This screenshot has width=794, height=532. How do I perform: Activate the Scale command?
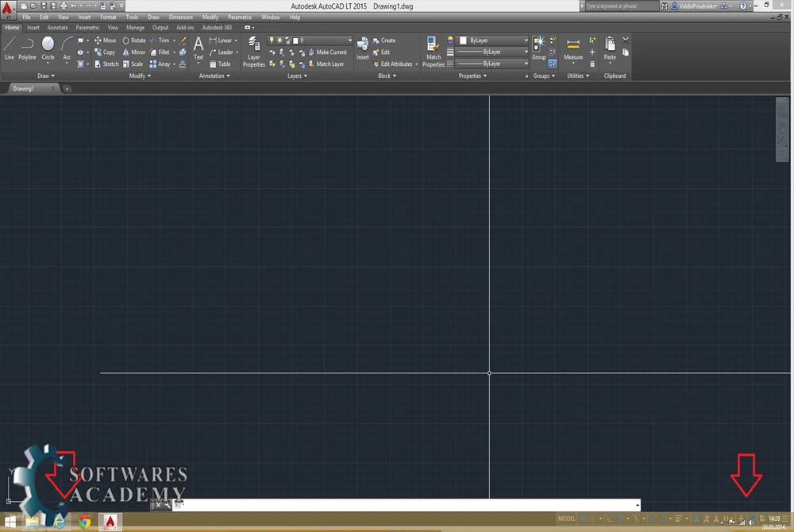(x=133, y=64)
